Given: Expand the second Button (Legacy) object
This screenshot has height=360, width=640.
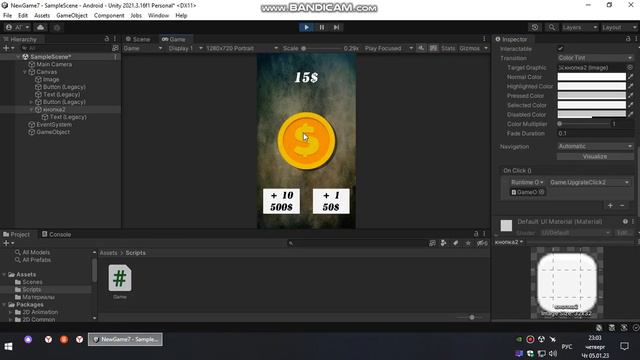Looking at the screenshot, I should (31, 102).
